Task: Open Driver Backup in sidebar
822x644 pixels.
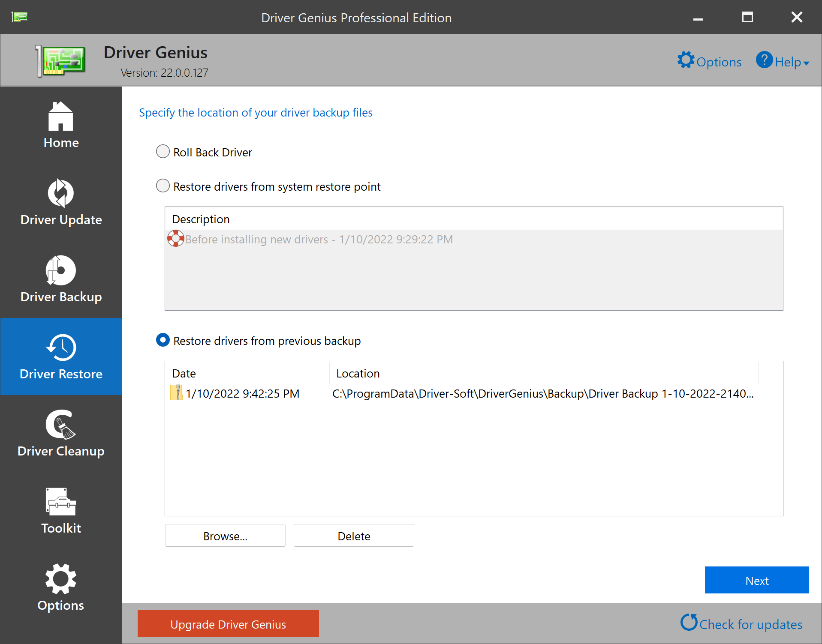Action: pyautogui.click(x=61, y=279)
